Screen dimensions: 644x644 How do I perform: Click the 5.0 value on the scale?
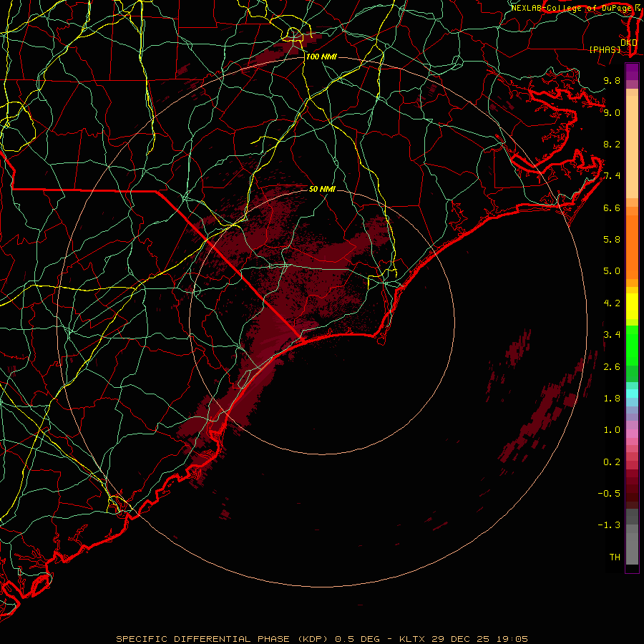pos(612,271)
